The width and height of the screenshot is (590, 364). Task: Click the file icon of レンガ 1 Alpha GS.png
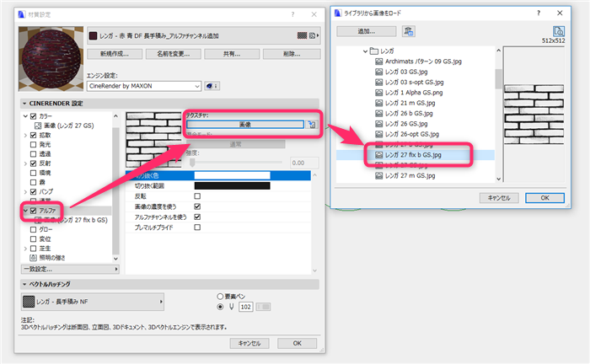(x=379, y=93)
